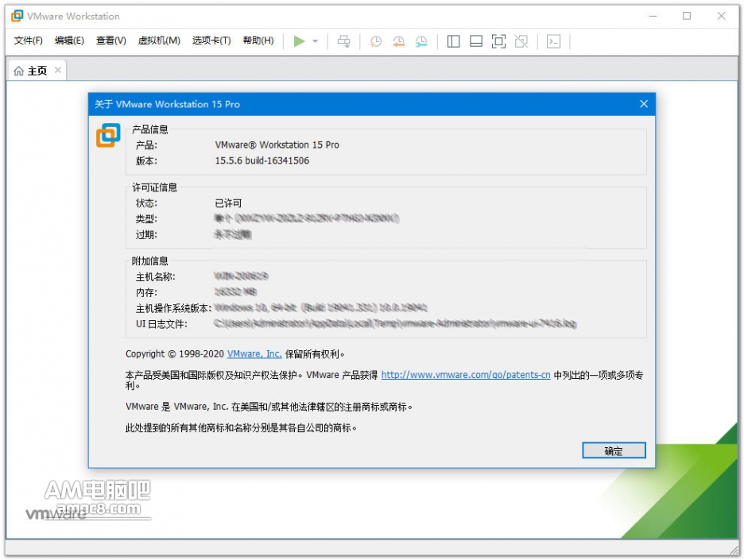Click the 已许可 license status text

point(228,203)
